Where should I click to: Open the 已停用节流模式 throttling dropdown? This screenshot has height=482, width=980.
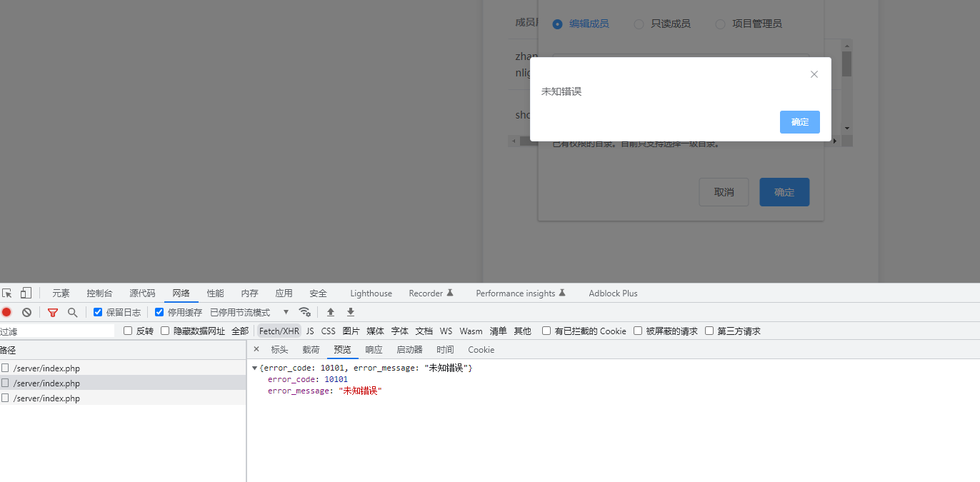pos(249,312)
